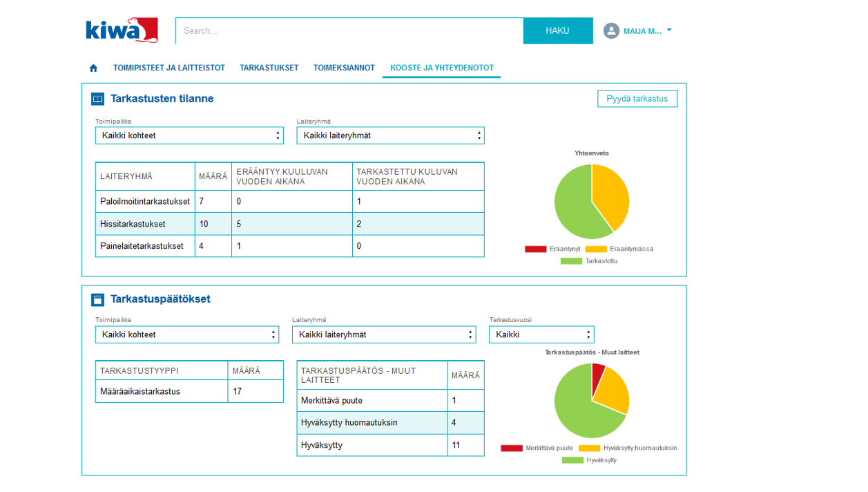Click the Tarkastusten tilanne panel icon
This screenshot has width=868, height=492.
97,98
